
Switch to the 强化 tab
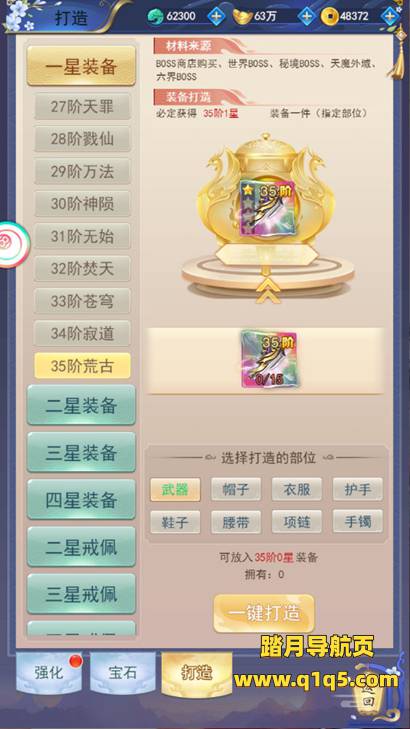[49, 673]
